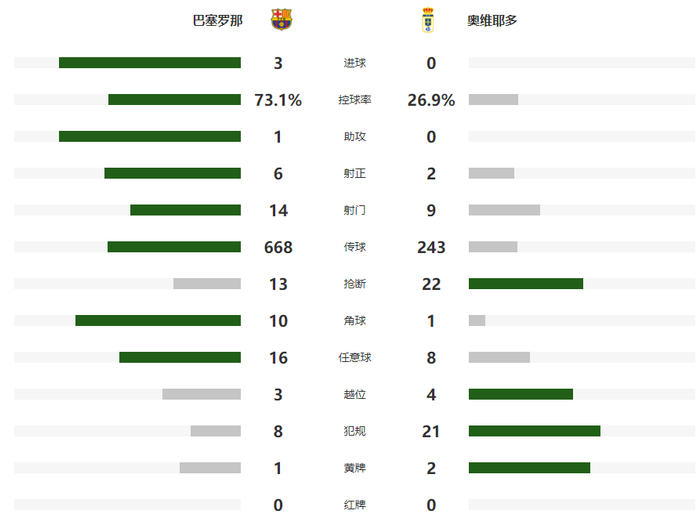Click Barcelona's 668 passes value
The height and width of the screenshot is (525, 700).
point(278,247)
